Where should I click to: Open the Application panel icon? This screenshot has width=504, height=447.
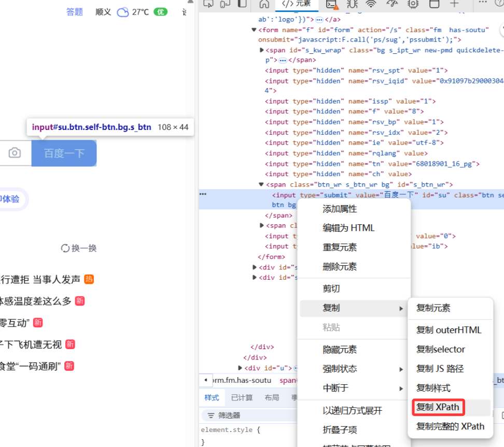click(434, 4)
